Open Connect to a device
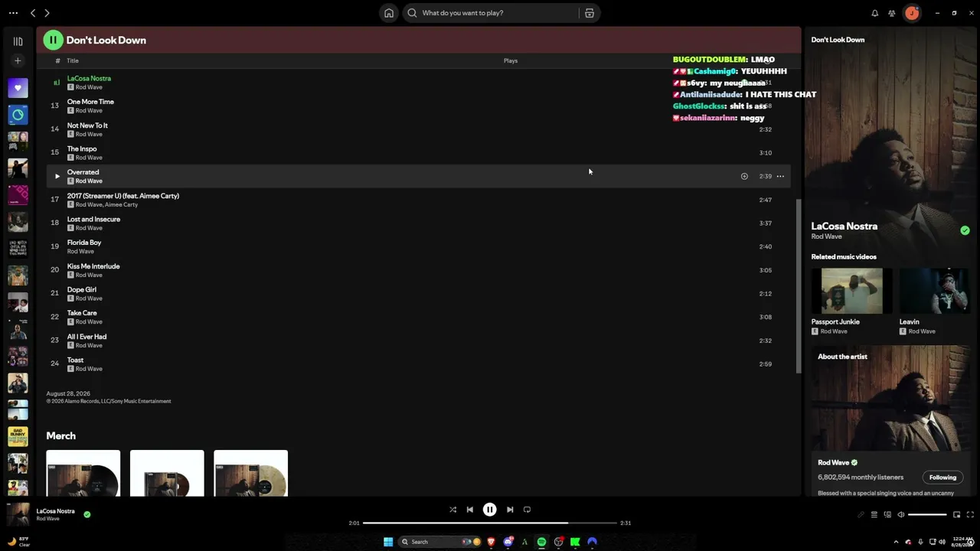 [x=887, y=514]
